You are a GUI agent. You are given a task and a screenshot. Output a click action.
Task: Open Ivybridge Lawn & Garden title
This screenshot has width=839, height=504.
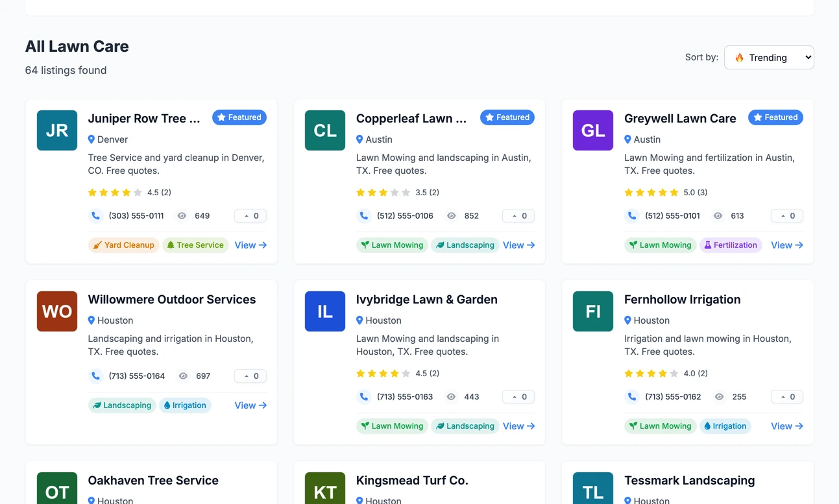[x=427, y=300]
